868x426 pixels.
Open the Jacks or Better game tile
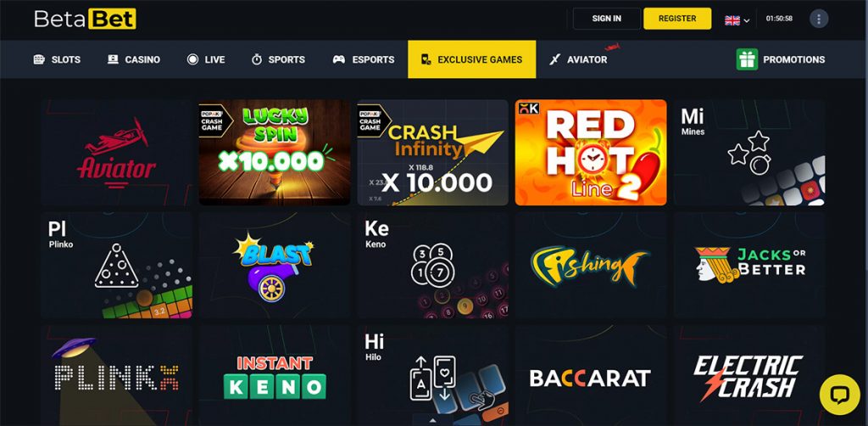[x=749, y=265]
